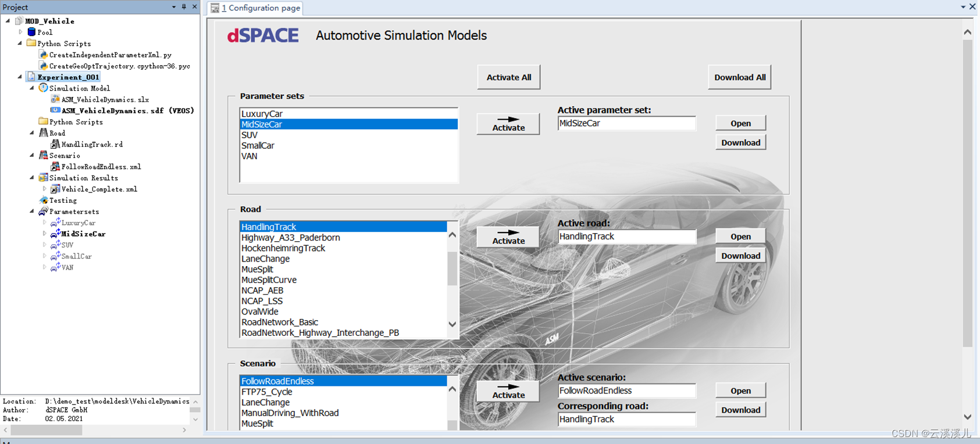Image resolution: width=980 pixels, height=444 pixels.
Task: Click the VAN parameterset icon in tree
Action: pyautogui.click(x=55, y=267)
